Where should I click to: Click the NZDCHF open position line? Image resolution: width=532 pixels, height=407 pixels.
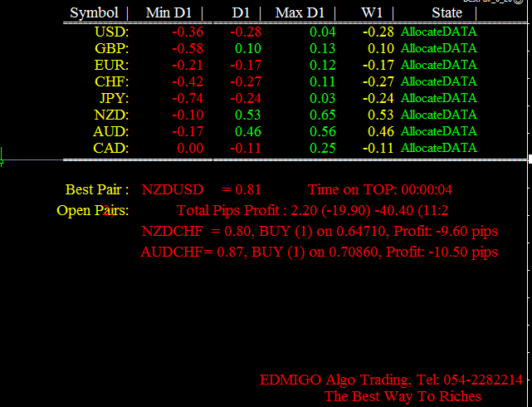point(320,232)
